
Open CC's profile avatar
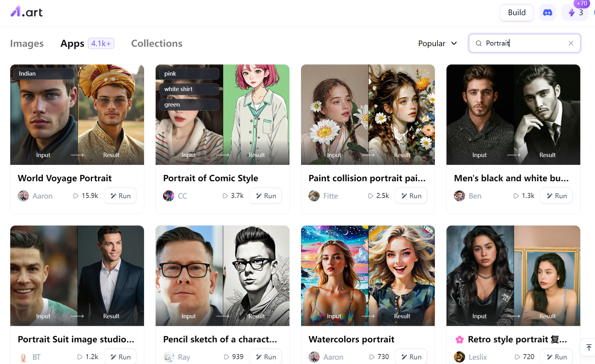point(168,196)
